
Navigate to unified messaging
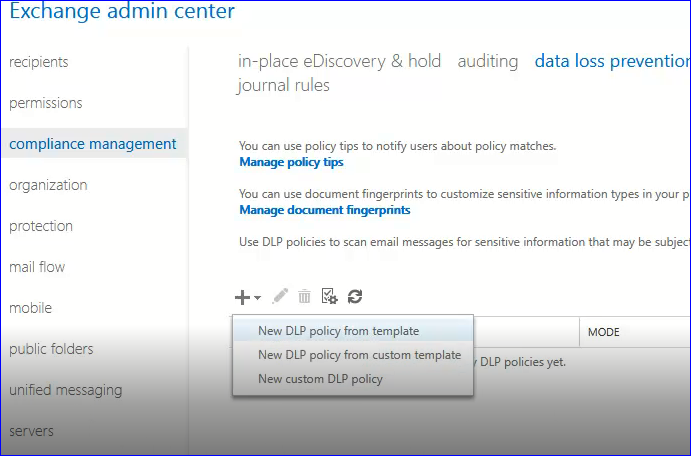66,390
